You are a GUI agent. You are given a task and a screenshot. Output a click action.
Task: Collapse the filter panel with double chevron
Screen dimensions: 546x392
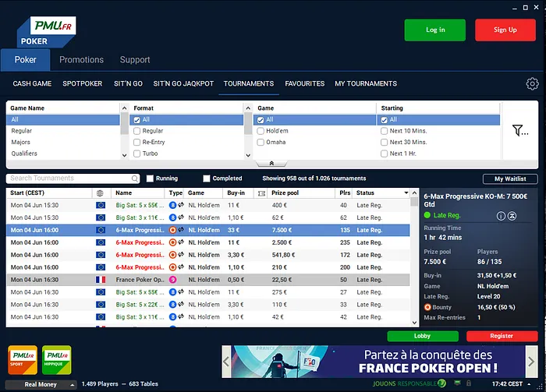click(271, 164)
